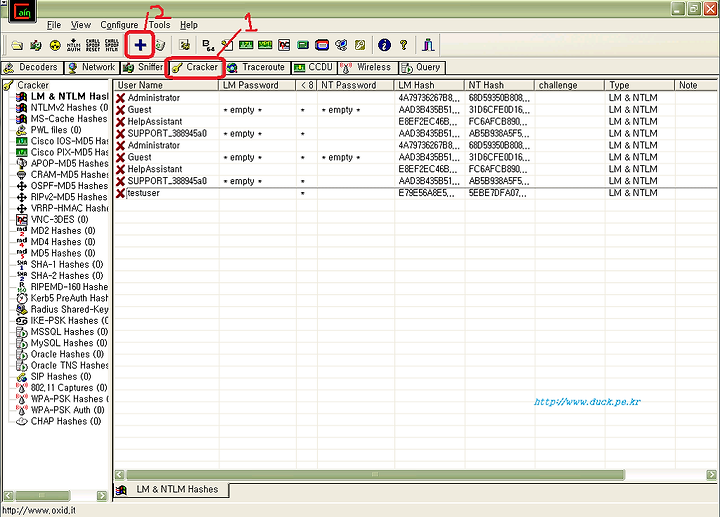
Task: Switch to the Network tab
Action: [x=91, y=67]
